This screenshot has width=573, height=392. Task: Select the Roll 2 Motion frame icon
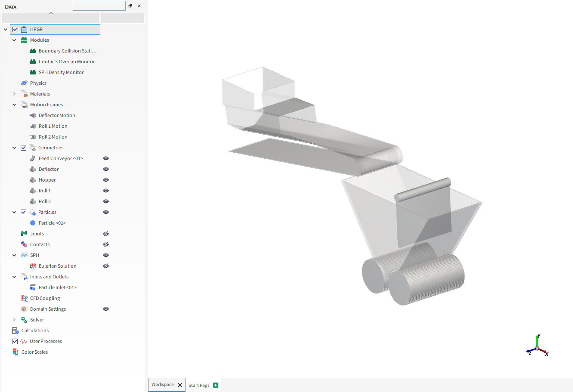pyautogui.click(x=33, y=137)
